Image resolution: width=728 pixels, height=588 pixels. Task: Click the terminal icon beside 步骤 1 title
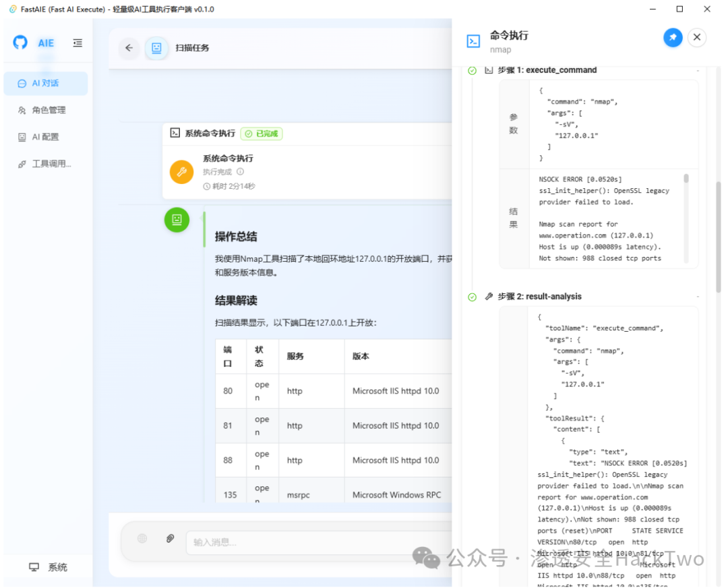click(489, 70)
